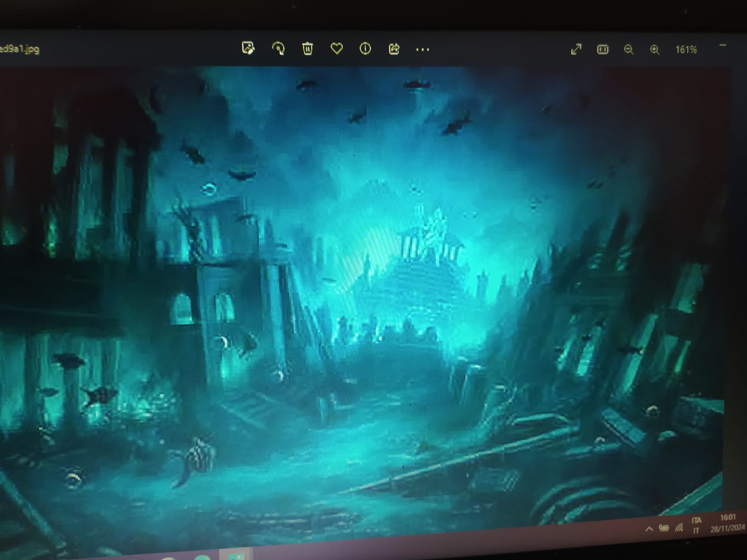Open the battery status tray icon
This screenshot has height=560, width=747.
pos(664,528)
